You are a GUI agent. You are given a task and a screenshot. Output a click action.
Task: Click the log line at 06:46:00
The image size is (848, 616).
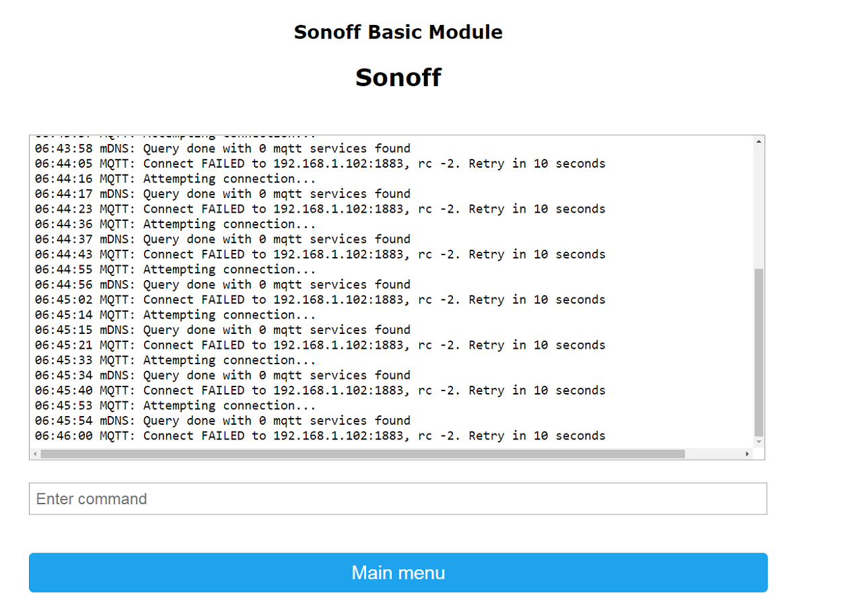click(320, 436)
